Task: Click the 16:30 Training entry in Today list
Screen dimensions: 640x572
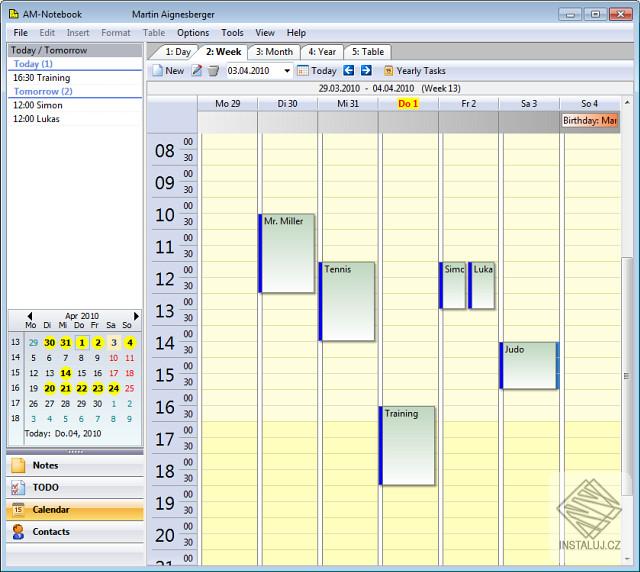Action: pos(75,78)
